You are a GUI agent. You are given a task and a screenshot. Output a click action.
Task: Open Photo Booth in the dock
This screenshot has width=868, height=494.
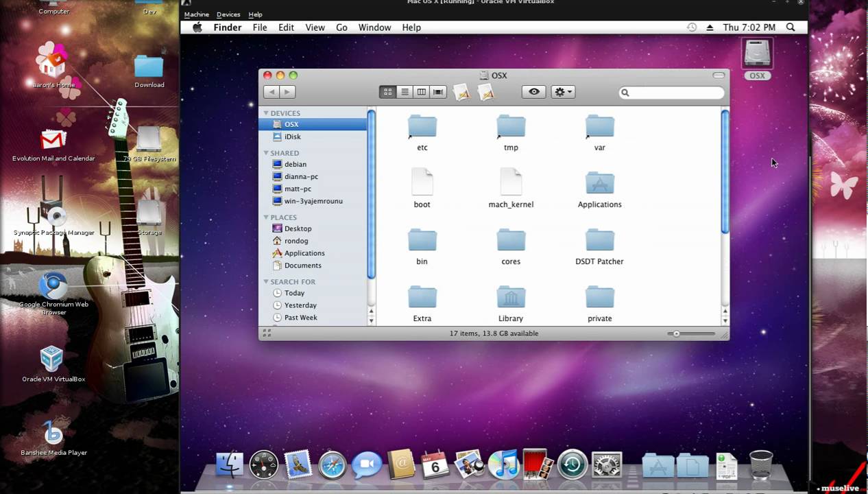tap(538, 464)
